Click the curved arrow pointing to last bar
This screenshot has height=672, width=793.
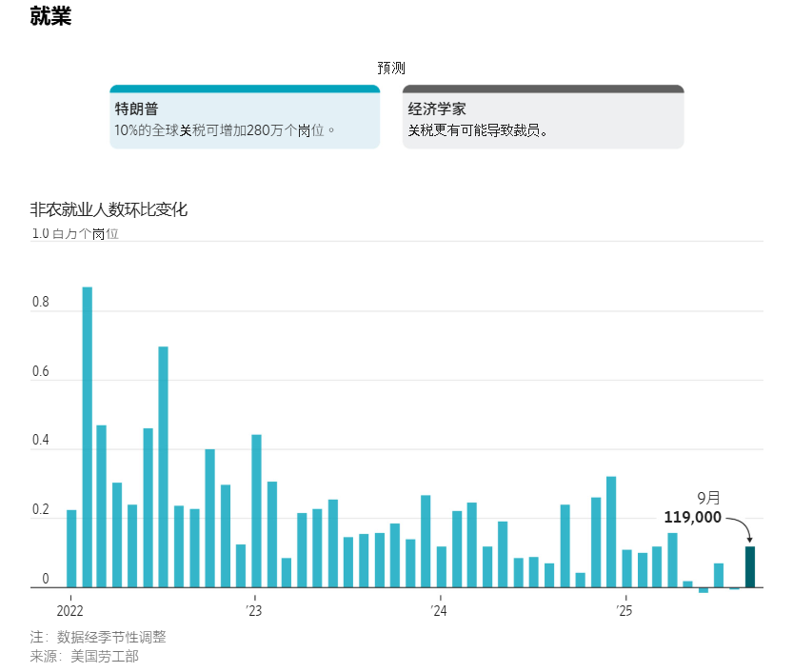pyautogui.click(x=739, y=525)
